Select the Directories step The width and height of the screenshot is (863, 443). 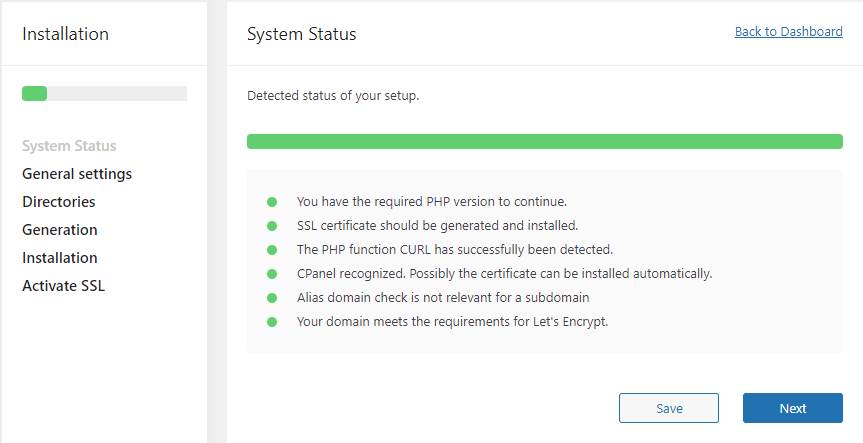pos(59,202)
